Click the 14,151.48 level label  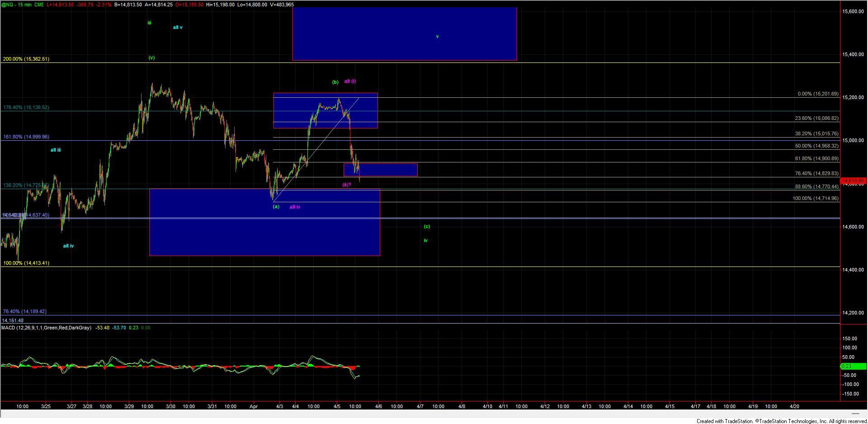[13, 320]
